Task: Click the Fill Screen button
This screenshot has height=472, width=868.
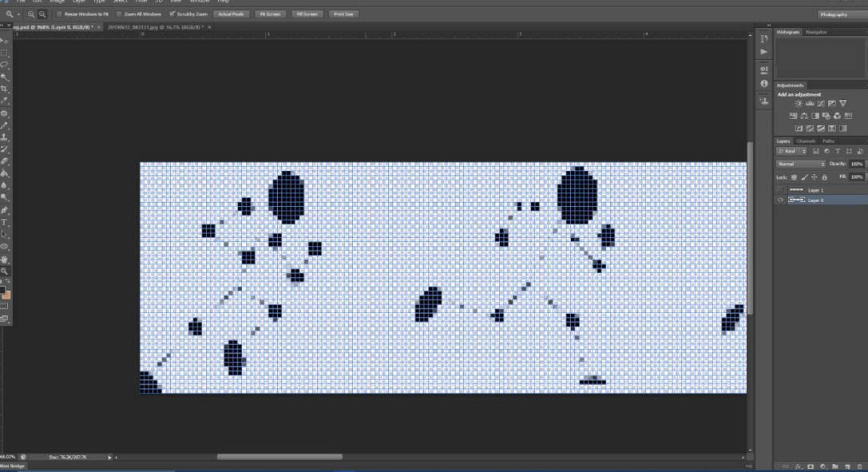Action: (307, 14)
